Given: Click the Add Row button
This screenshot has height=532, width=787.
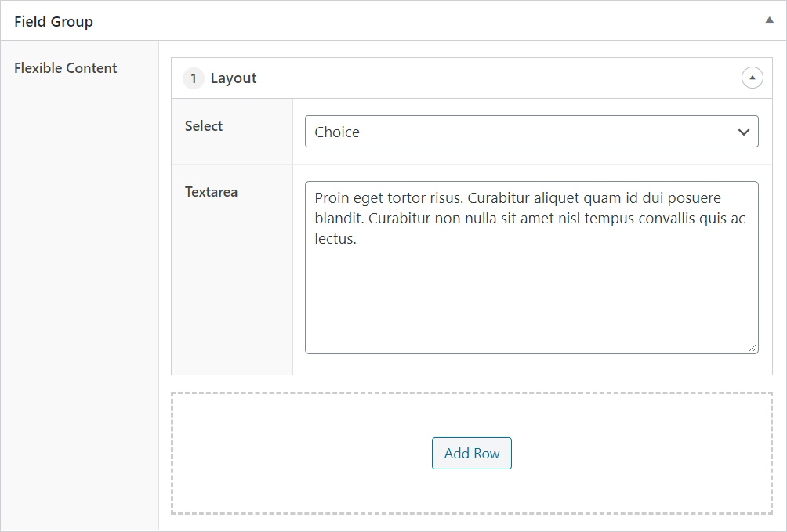Looking at the screenshot, I should coord(471,453).
